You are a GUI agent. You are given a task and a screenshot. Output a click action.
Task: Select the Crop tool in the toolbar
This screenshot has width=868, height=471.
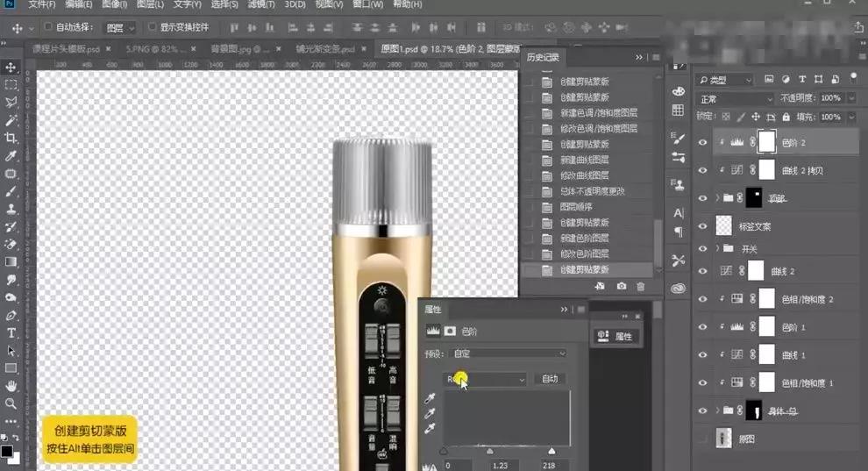pyautogui.click(x=11, y=138)
